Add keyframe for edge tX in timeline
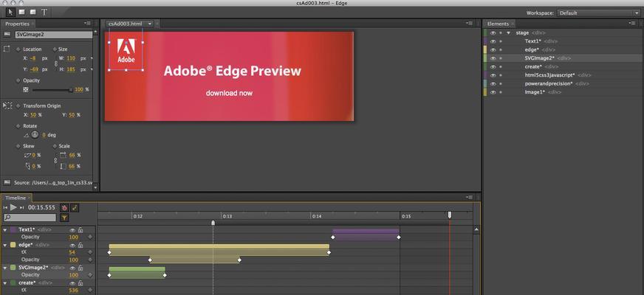This screenshot has height=295, width=644. (x=90, y=252)
